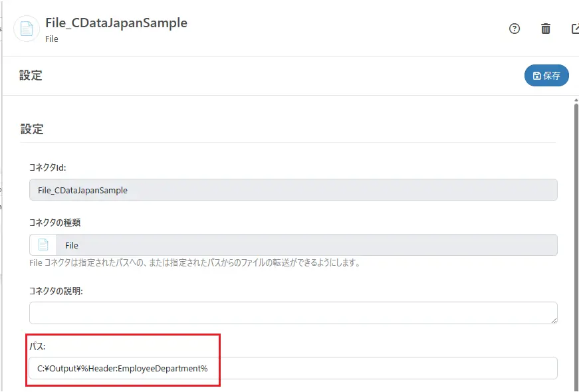Click the description text area's resize handle
Viewport: 579px width, 392px height.
tap(553, 320)
